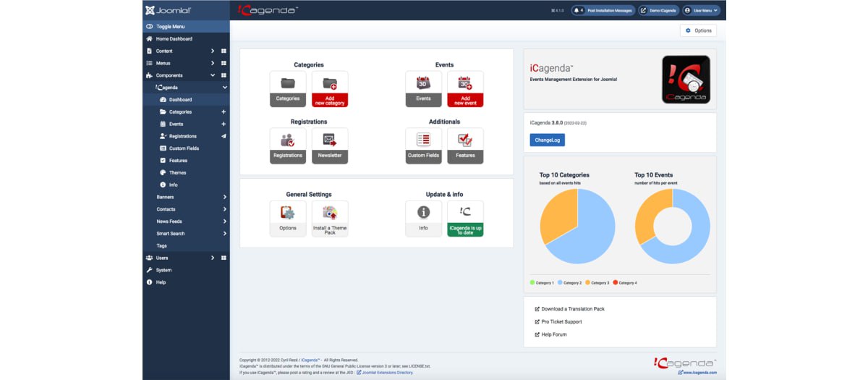Click the Category 2 blue legend swatch

point(560,282)
